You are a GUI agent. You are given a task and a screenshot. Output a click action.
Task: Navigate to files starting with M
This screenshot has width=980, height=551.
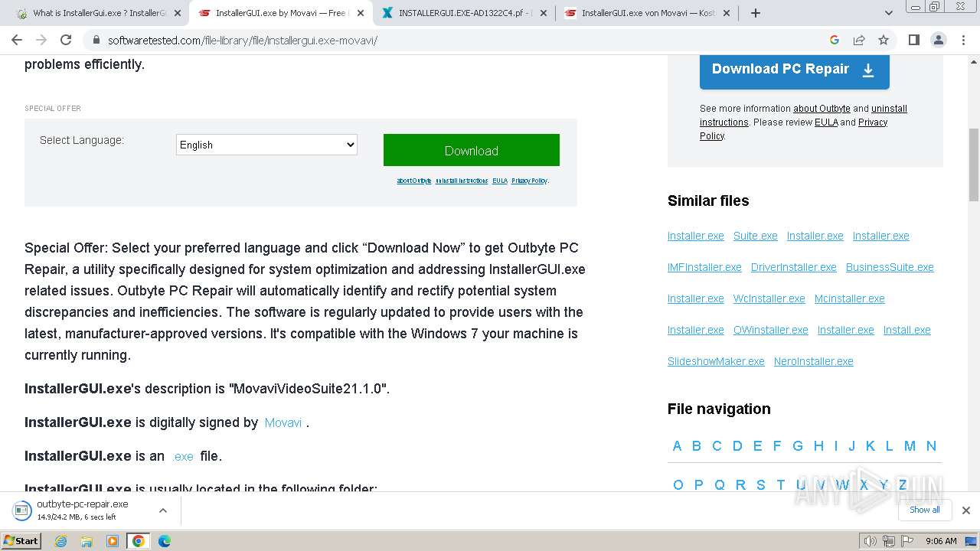point(910,446)
